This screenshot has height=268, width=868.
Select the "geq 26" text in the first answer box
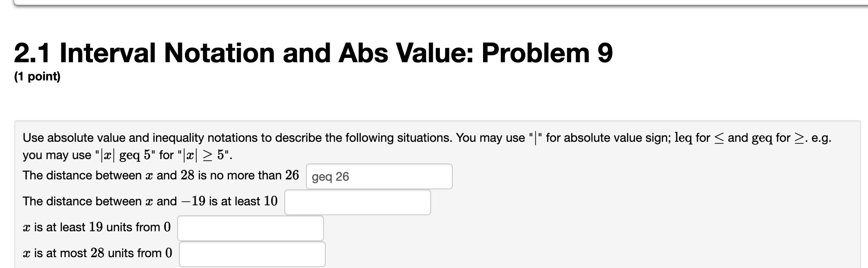(331, 176)
